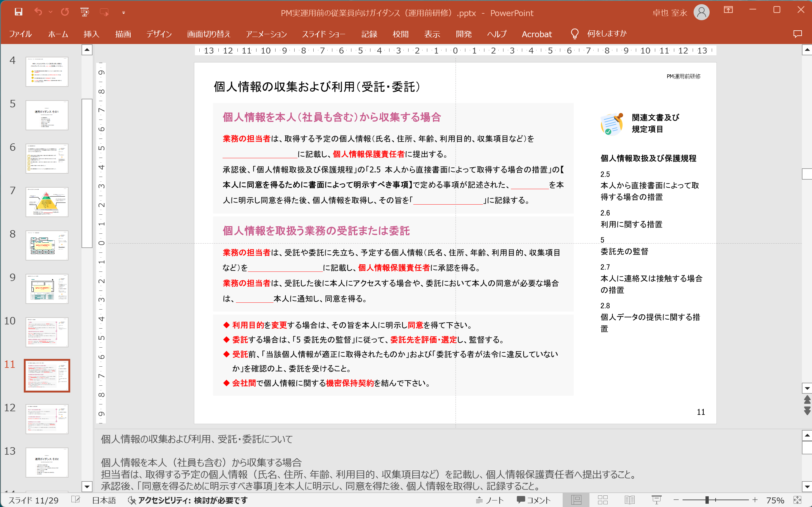The height and width of the screenshot is (507, 812).
Task: Switch to the デザイン tab
Action: pos(159,34)
